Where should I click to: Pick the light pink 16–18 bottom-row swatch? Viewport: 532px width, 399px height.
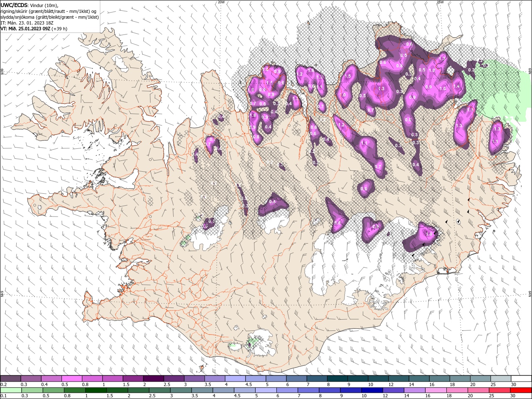click(436, 390)
